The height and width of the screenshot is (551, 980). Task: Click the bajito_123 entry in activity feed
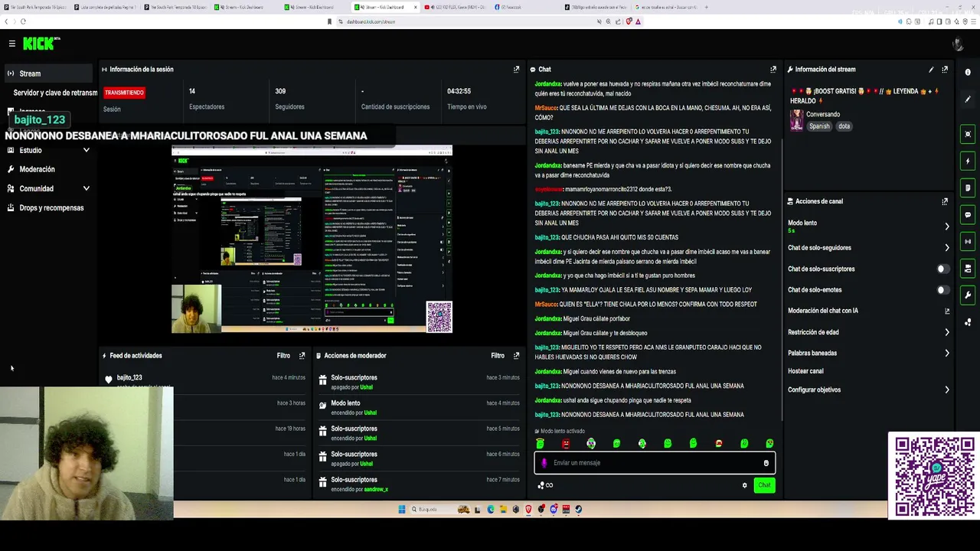pos(129,377)
